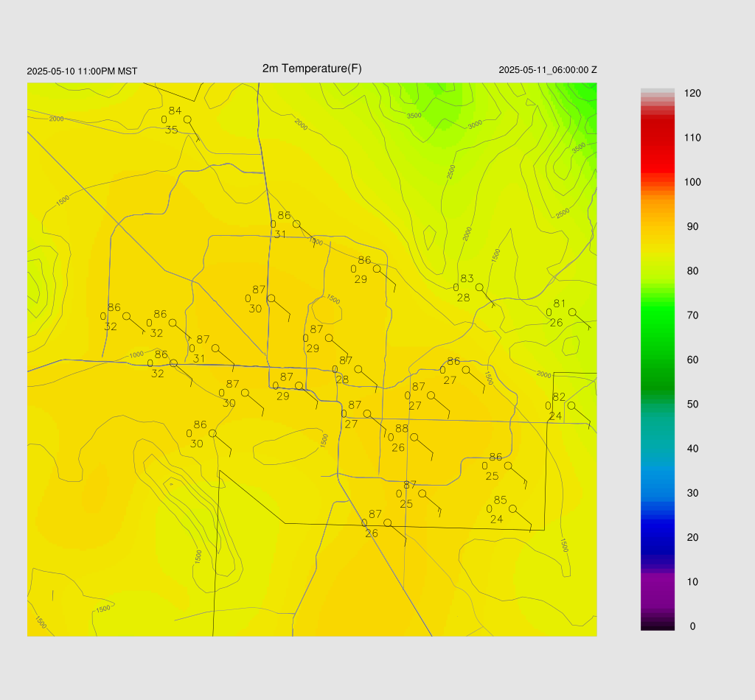Click the station circle beside the '88' reading
755x700 pixels.
click(x=414, y=438)
